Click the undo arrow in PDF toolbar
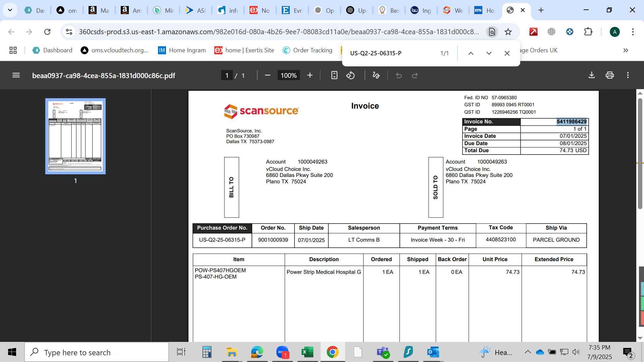The width and height of the screenshot is (644, 362). 399,75
